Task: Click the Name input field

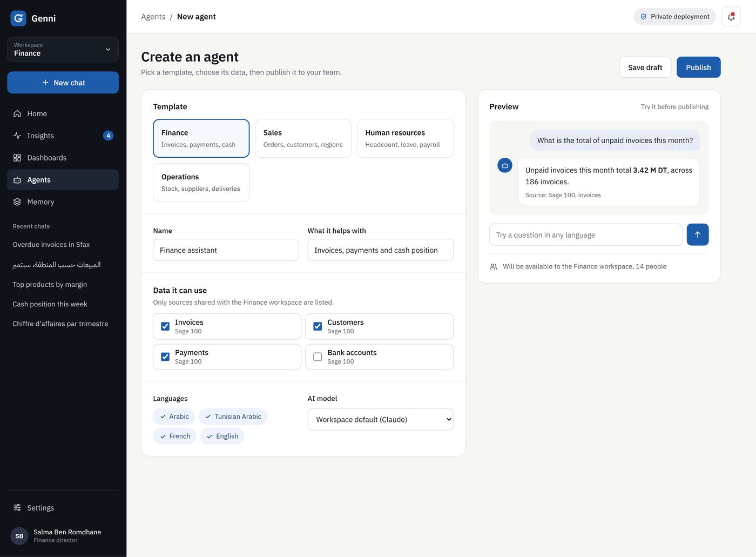Action: pyautogui.click(x=226, y=250)
